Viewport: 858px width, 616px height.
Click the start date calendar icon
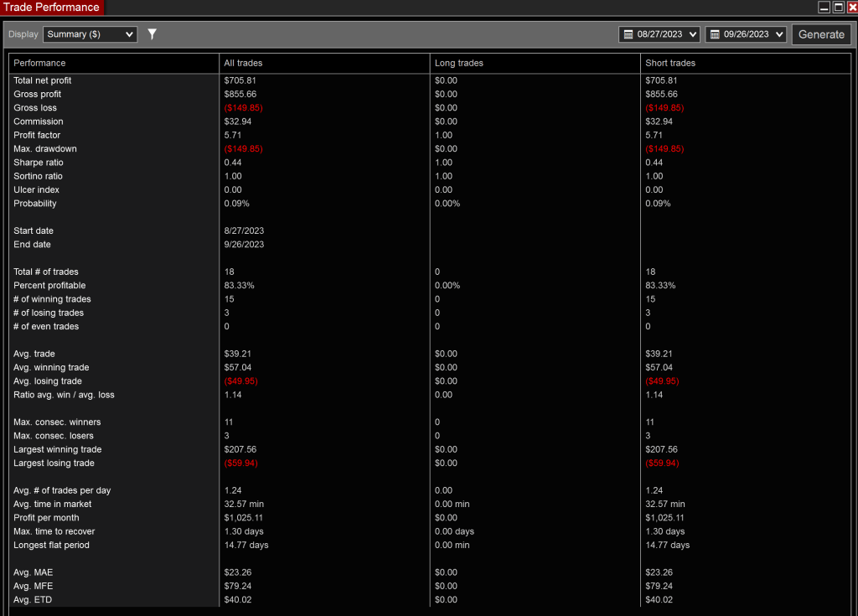tap(628, 34)
